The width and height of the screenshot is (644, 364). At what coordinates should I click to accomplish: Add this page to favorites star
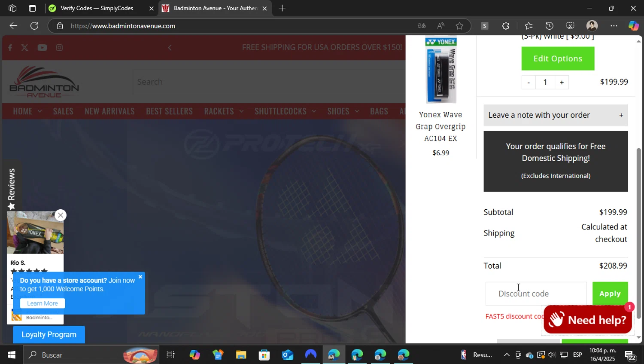(459, 26)
